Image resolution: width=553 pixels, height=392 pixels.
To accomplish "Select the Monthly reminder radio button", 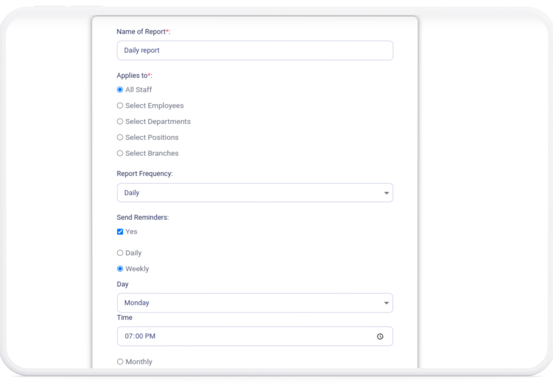I will pyautogui.click(x=120, y=362).
